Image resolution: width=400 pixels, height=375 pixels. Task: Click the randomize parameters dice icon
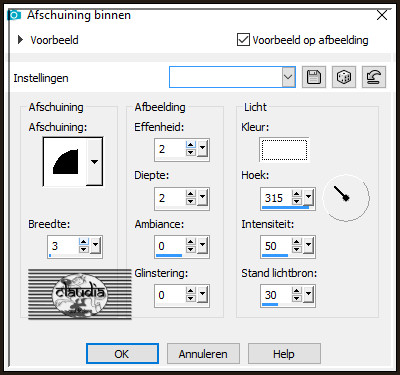point(344,77)
